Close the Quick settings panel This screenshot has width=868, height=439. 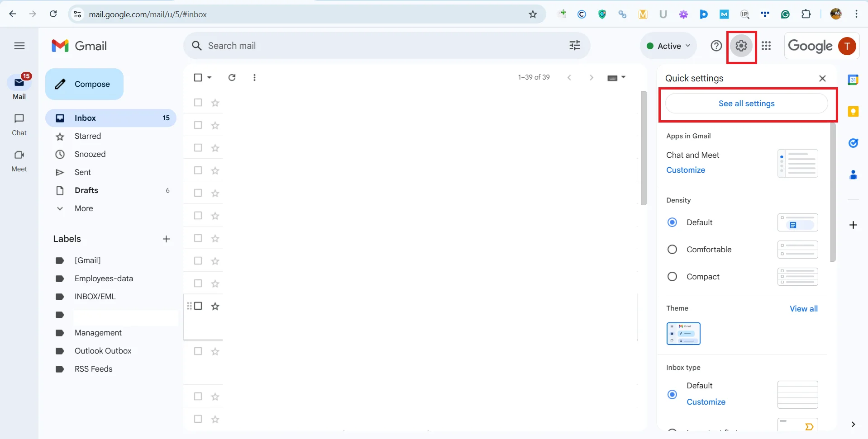coord(822,78)
